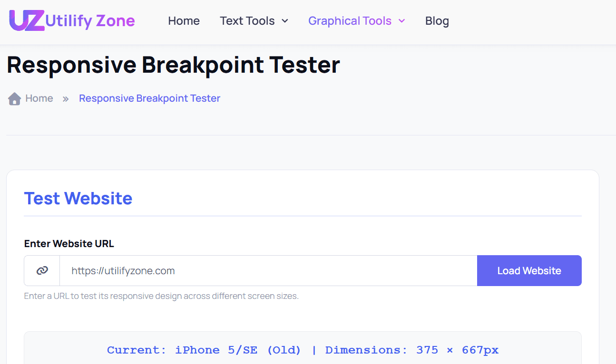Screen dimensions: 616x364
Task: Click the Load Website button
Action: click(529, 270)
